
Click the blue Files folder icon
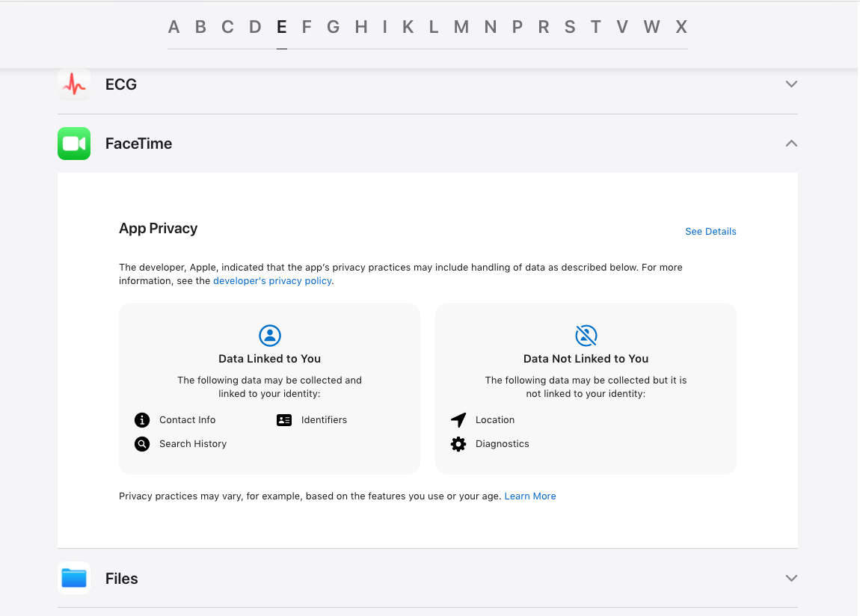pos(74,578)
